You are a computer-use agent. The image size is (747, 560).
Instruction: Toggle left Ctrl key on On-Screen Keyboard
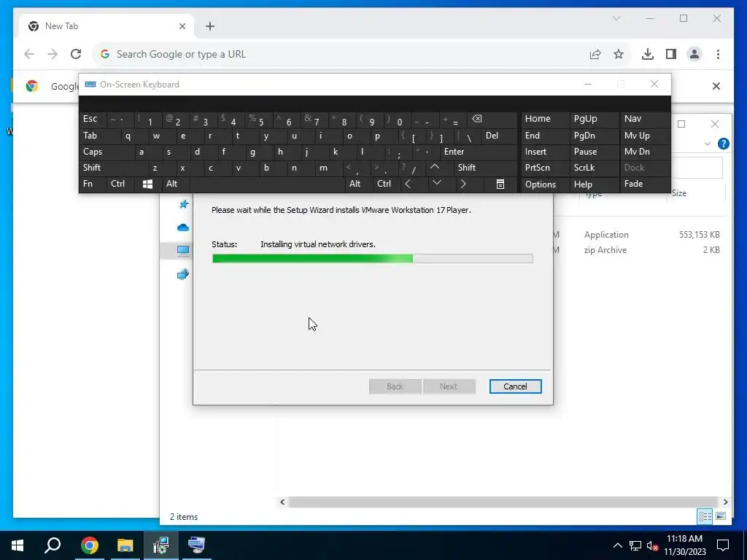(120, 184)
